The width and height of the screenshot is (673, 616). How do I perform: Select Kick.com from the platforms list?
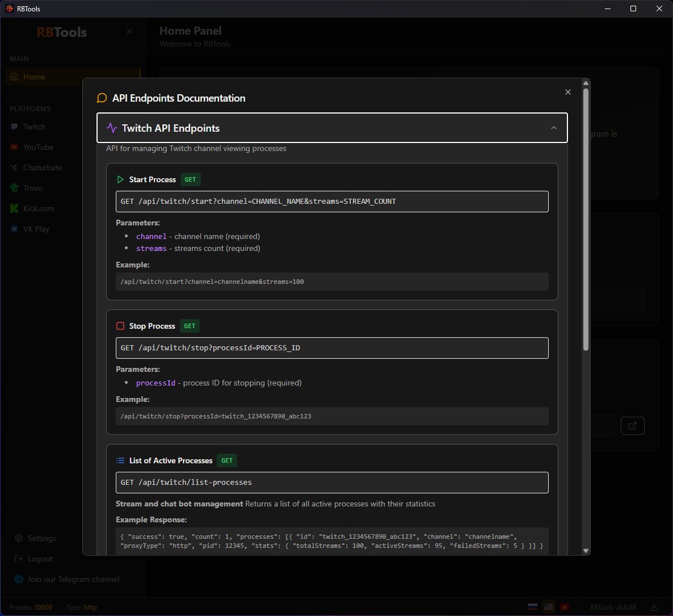(x=39, y=208)
